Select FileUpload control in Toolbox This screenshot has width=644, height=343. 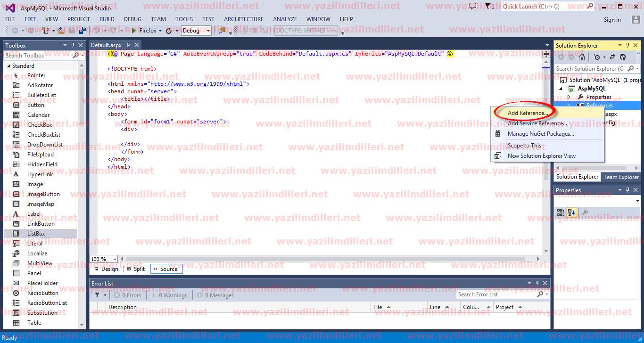(x=41, y=155)
